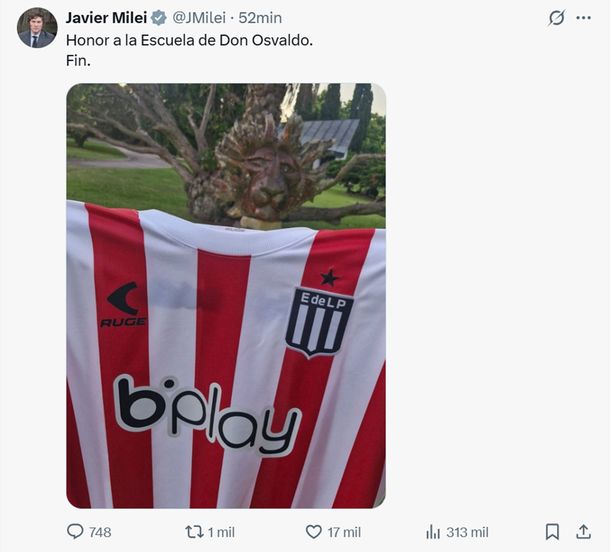Click the 313 mil views count
The image size is (610, 552).
pyautogui.click(x=467, y=532)
